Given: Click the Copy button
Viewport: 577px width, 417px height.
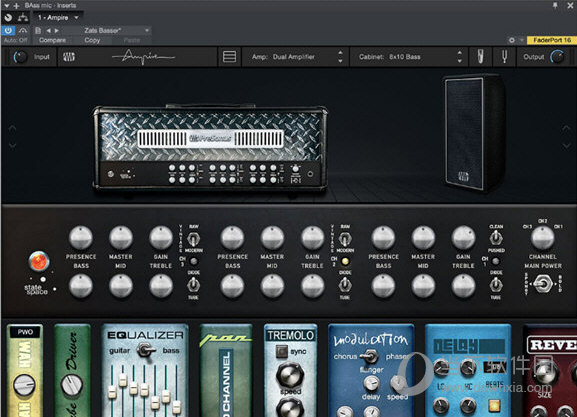Looking at the screenshot, I should tap(92, 40).
